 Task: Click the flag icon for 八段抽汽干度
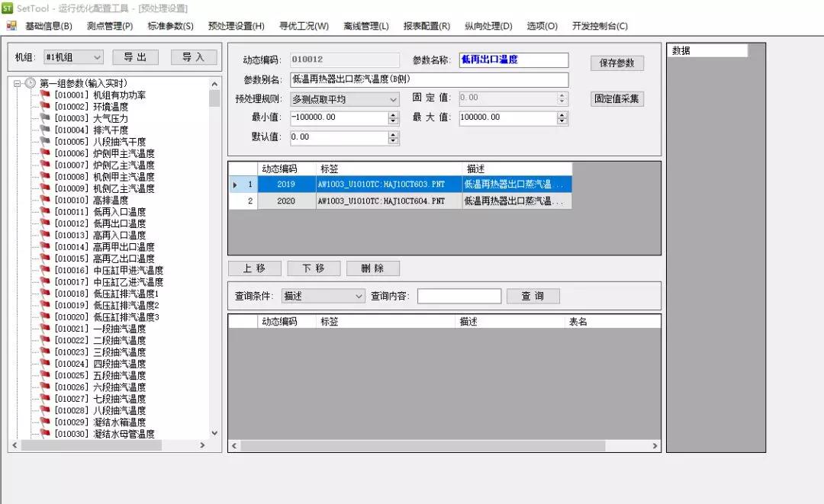coord(45,142)
